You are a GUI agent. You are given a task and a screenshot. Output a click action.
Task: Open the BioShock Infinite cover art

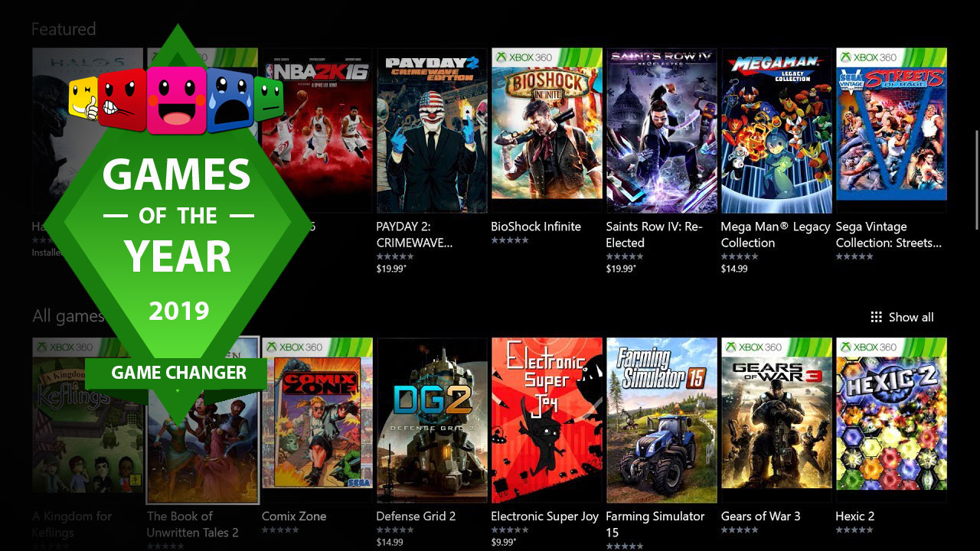click(547, 131)
